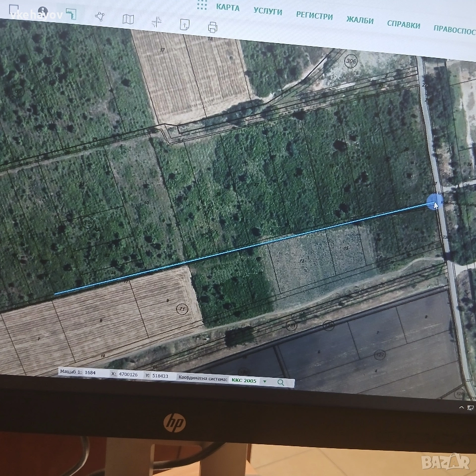The image size is (476, 476).
Task: Open the СПРАВКИ link
Action: point(404,25)
